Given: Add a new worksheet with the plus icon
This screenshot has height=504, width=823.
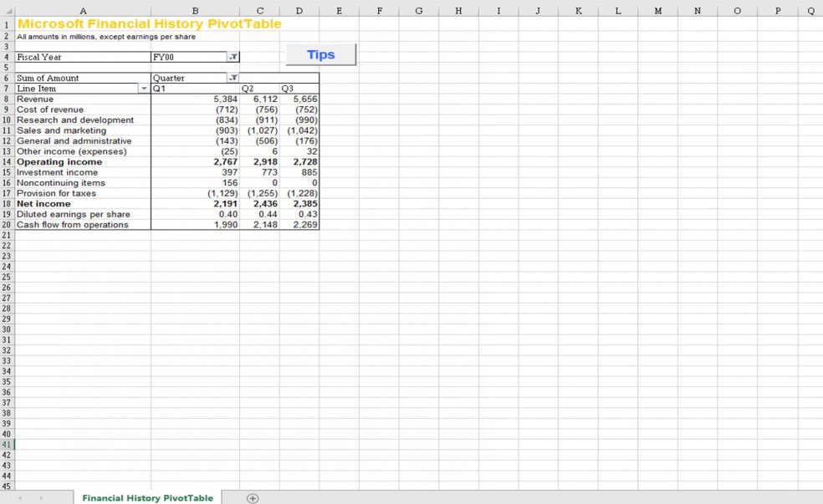Looking at the screenshot, I should coord(251,497).
